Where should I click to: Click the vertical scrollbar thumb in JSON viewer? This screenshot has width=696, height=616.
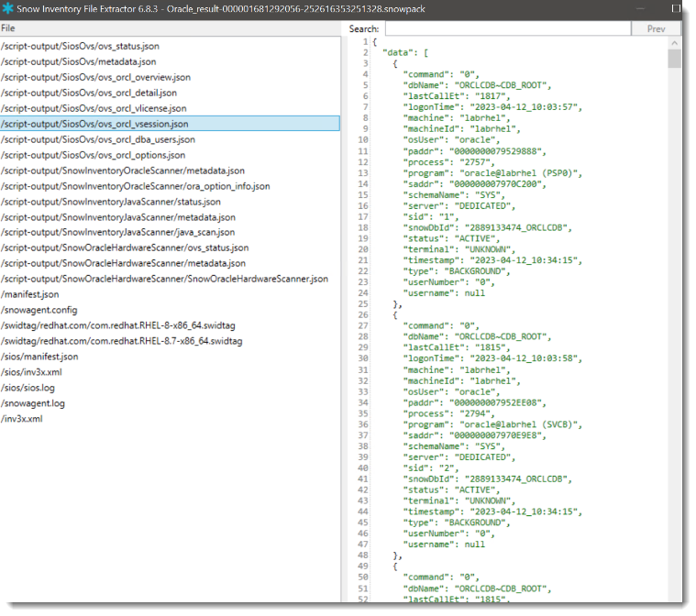pyautogui.click(x=674, y=59)
